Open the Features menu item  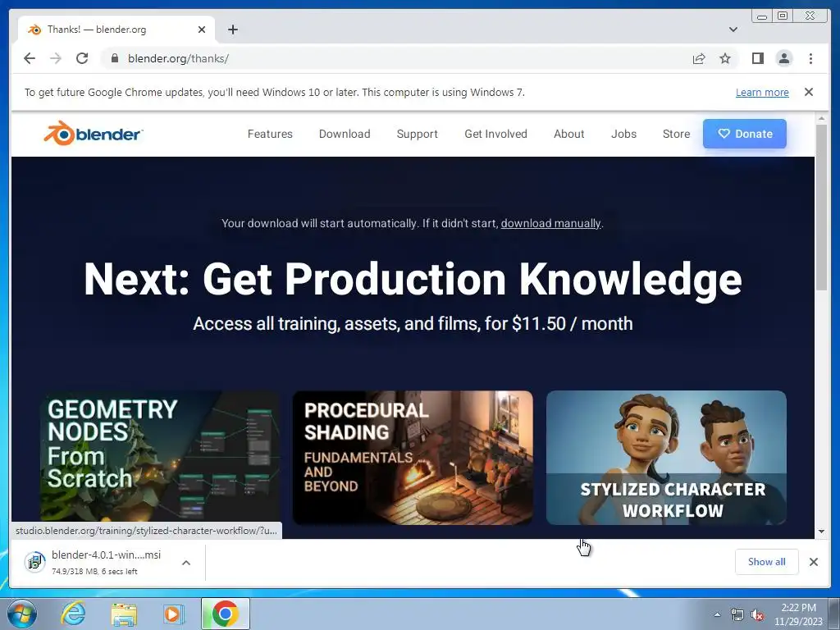[x=270, y=134]
